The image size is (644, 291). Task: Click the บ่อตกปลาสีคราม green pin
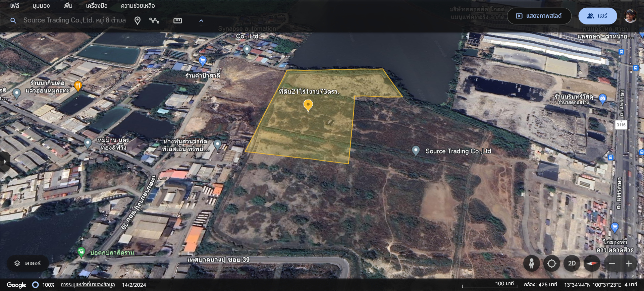pos(81,252)
